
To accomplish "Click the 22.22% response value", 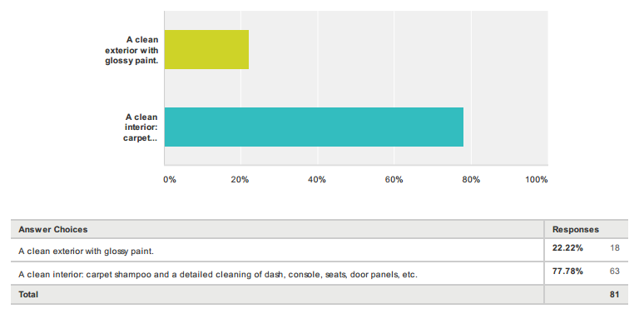I will [x=567, y=247].
